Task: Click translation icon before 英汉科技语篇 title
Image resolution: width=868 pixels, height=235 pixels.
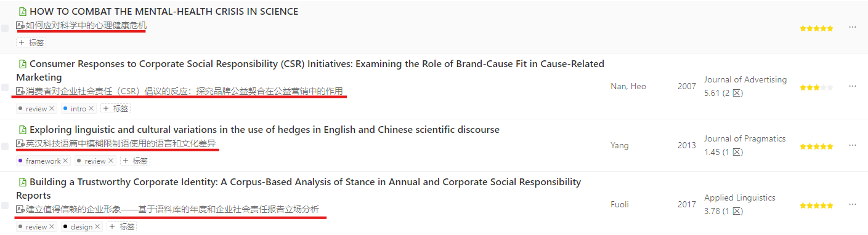Action: 20,144
